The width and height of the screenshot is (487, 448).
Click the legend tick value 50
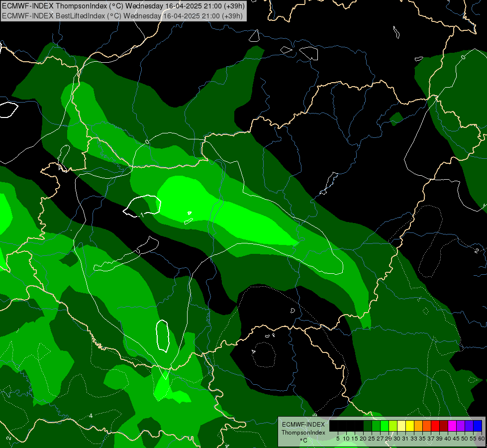[x=465, y=439]
